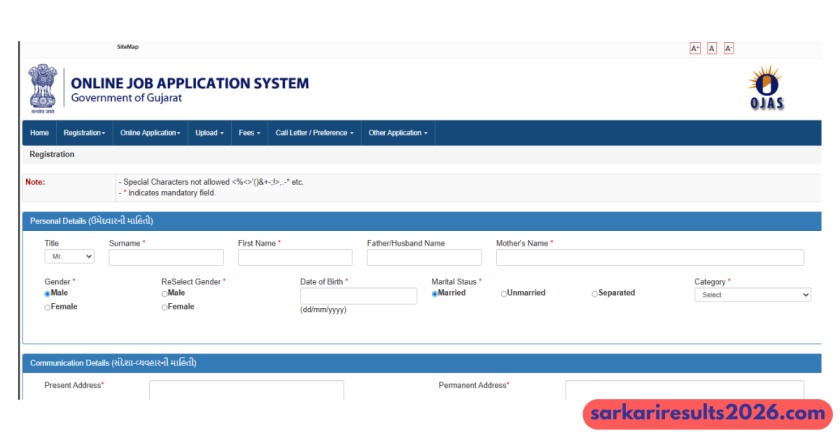Viewport: 840px width, 441px height.
Task: Click the Surname input field
Action: pos(166,258)
